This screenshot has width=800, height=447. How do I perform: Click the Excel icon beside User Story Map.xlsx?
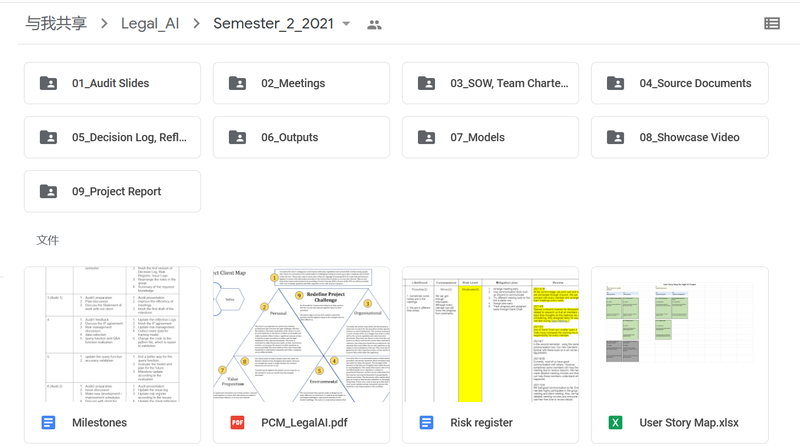pyautogui.click(x=615, y=423)
